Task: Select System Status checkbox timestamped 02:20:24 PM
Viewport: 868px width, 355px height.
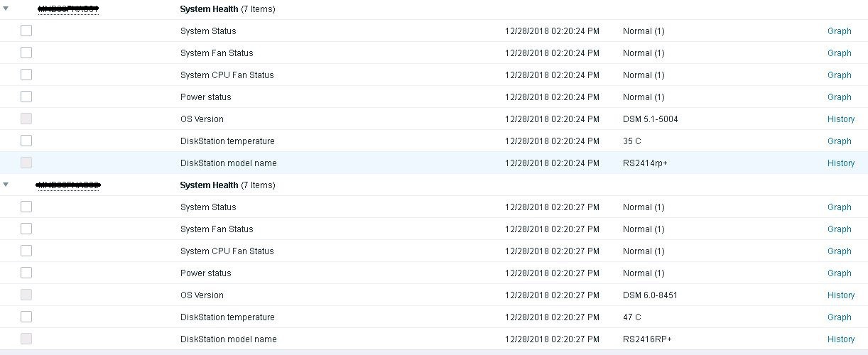Action: coord(26,31)
